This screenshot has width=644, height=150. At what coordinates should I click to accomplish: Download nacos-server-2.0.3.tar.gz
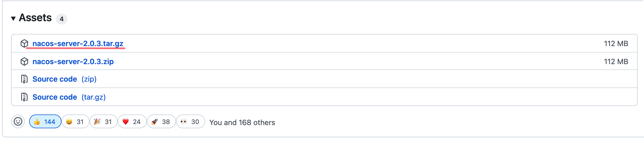pyautogui.click(x=78, y=43)
